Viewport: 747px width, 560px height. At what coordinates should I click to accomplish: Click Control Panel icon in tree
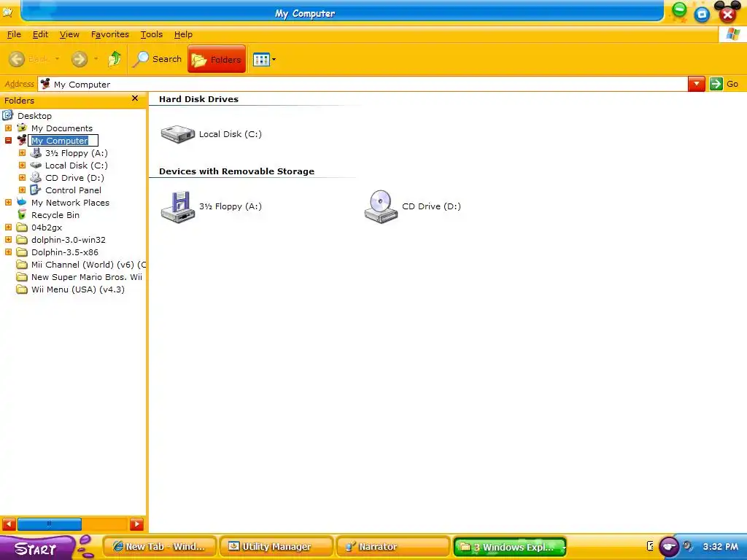(36, 190)
